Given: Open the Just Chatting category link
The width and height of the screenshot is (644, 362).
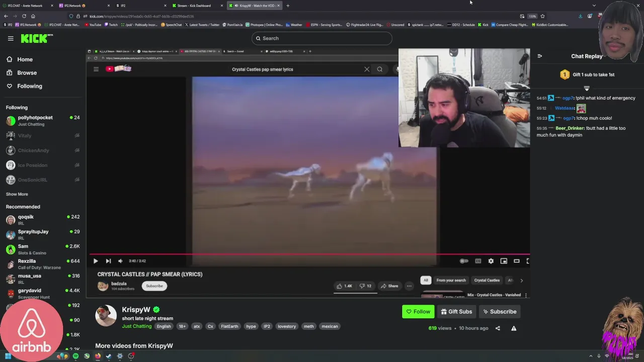Looking at the screenshot, I should (136, 326).
